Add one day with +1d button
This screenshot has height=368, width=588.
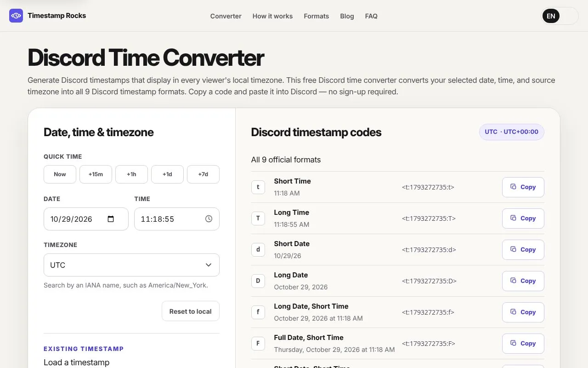[167, 174]
